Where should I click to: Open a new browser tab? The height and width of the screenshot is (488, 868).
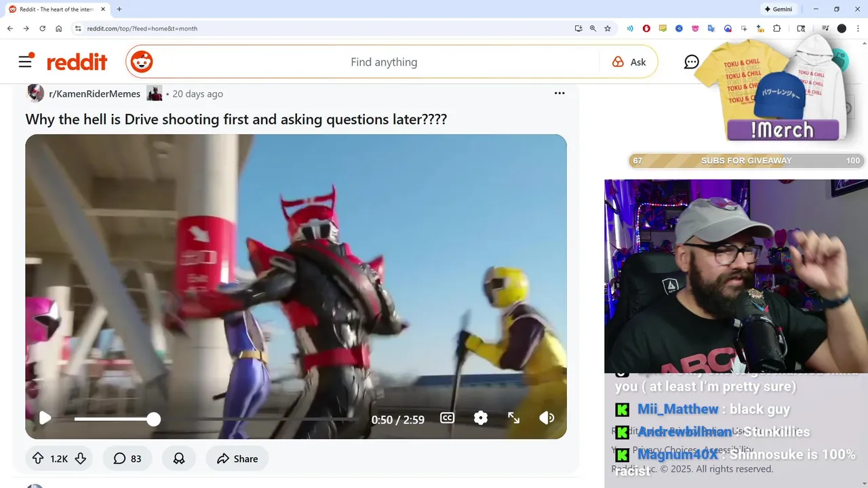(119, 9)
